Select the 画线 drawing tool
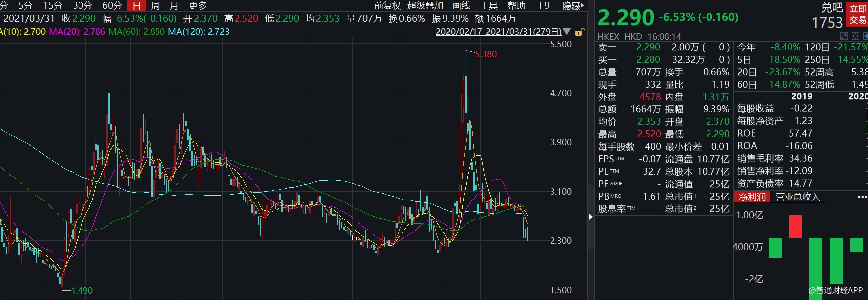This screenshot has height=300, width=868. coord(461,6)
